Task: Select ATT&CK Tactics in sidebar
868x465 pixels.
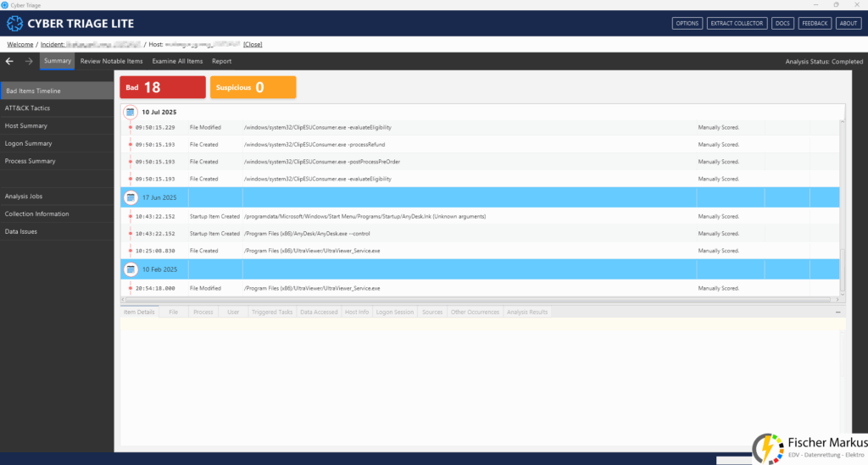Action: coord(57,108)
